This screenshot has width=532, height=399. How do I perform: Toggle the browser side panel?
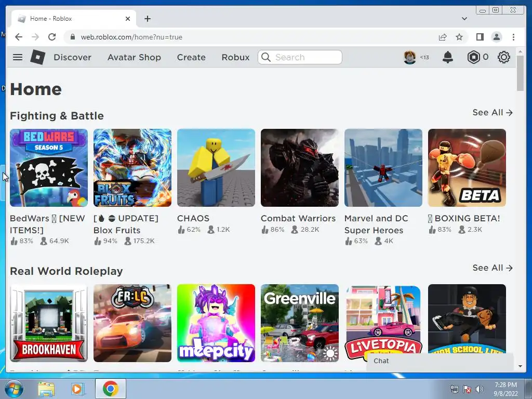[480, 37]
